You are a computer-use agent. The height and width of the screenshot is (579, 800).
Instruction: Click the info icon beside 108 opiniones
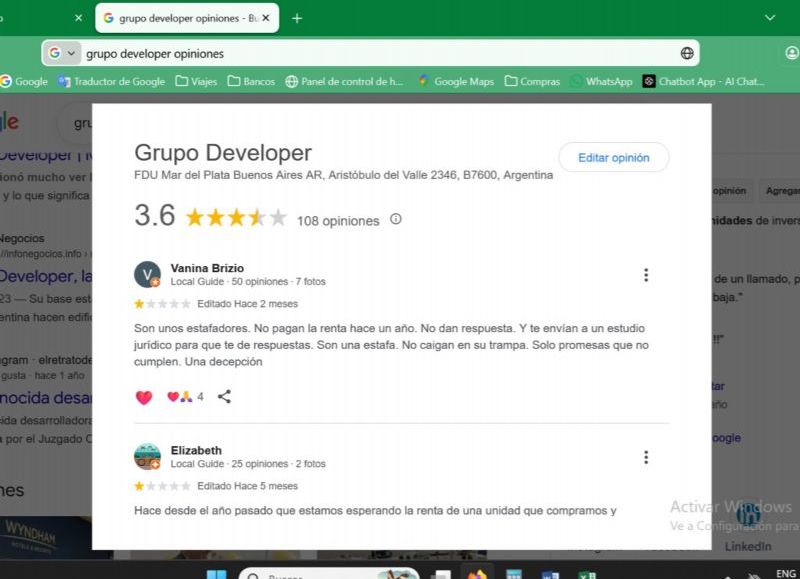pos(396,219)
